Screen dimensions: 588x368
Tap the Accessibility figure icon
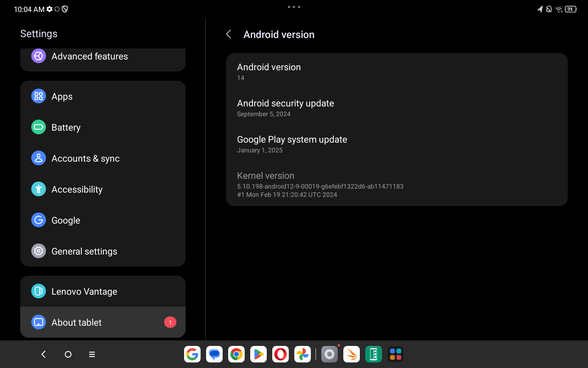pos(39,189)
